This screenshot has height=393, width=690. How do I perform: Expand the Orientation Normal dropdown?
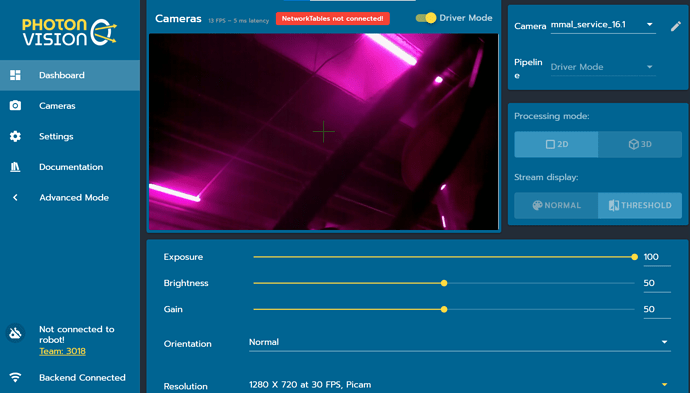point(459,342)
